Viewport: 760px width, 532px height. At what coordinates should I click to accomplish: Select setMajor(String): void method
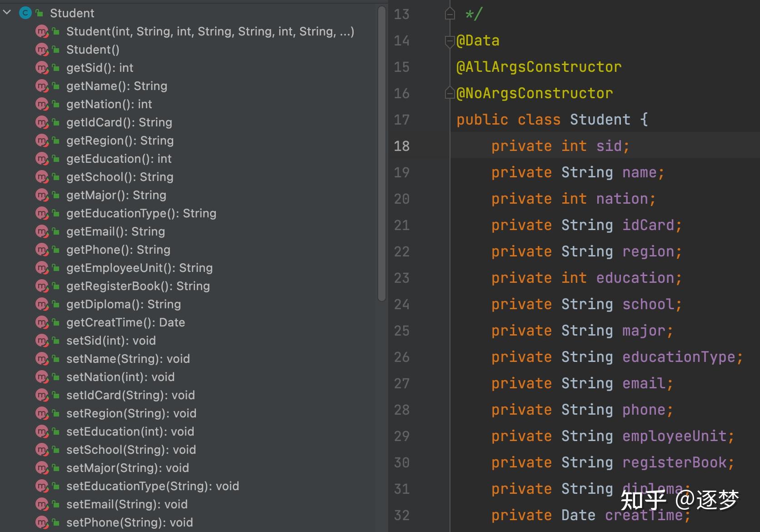click(128, 468)
